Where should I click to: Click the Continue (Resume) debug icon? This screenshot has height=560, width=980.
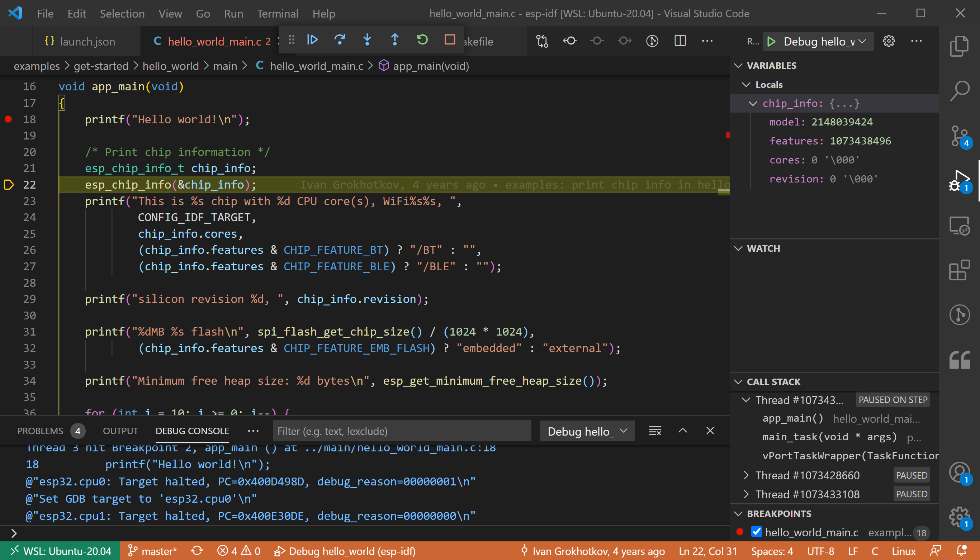(x=313, y=41)
